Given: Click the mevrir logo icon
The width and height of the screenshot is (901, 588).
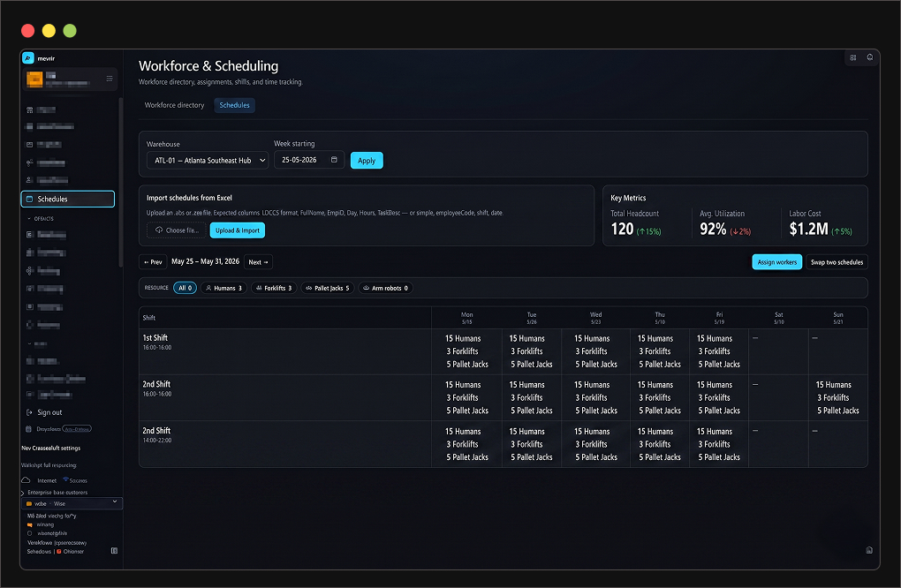Looking at the screenshot, I should [x=27, y=58].
